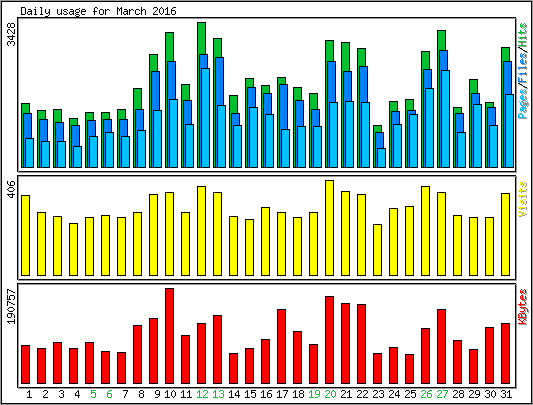Click day label 9 on the axis
Image resolution: width=533 pixels, height=405 pixels.
(x=157, y=394)
